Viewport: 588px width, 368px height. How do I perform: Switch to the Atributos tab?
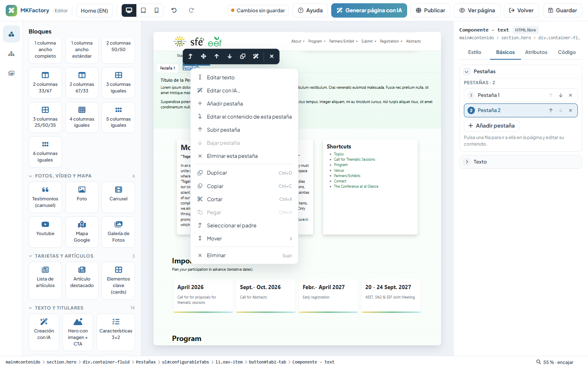pyautogui.click(x=536, y=52)
